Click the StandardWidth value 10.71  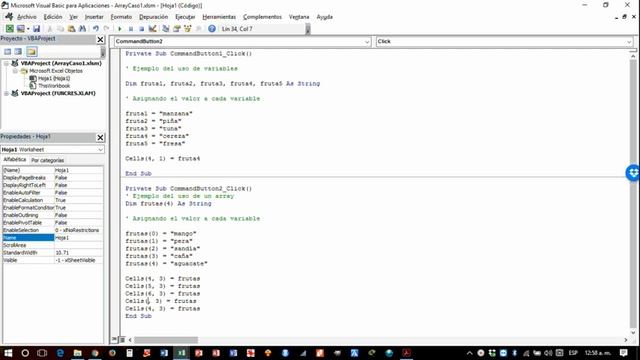tap(78, 253)
